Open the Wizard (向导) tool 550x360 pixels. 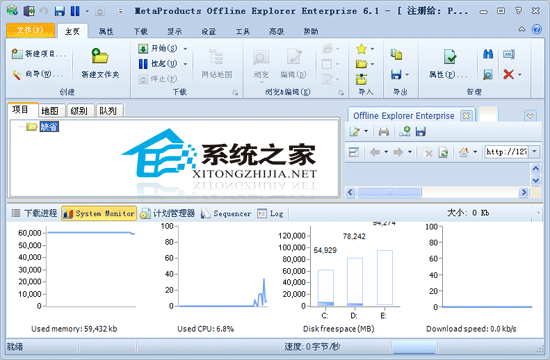[x=38, y=74]
